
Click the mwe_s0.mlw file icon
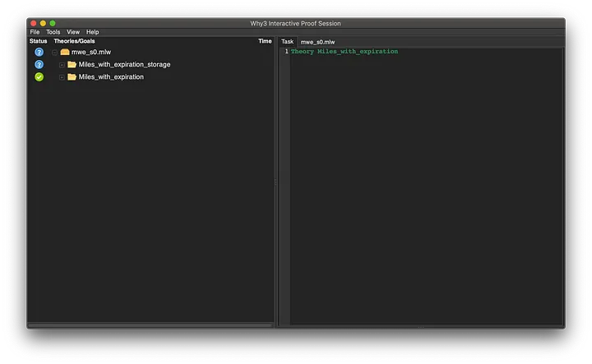pos(65,52)
